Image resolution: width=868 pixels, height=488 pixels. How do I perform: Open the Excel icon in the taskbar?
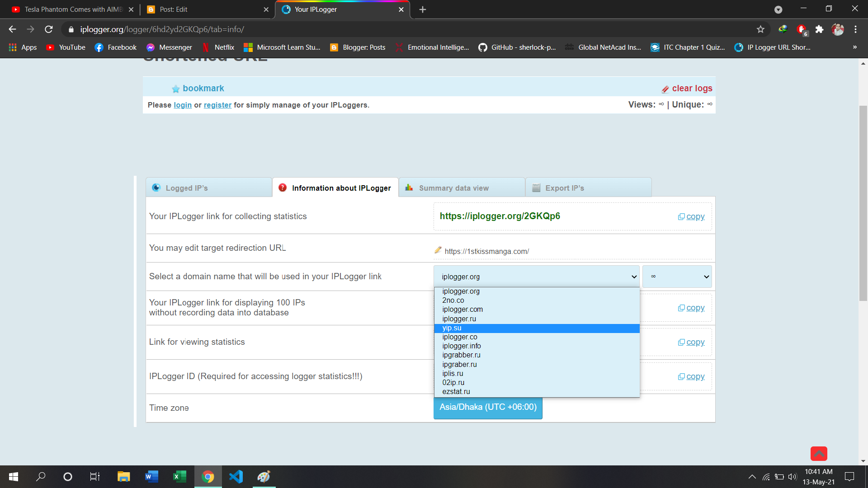[179, 477]
